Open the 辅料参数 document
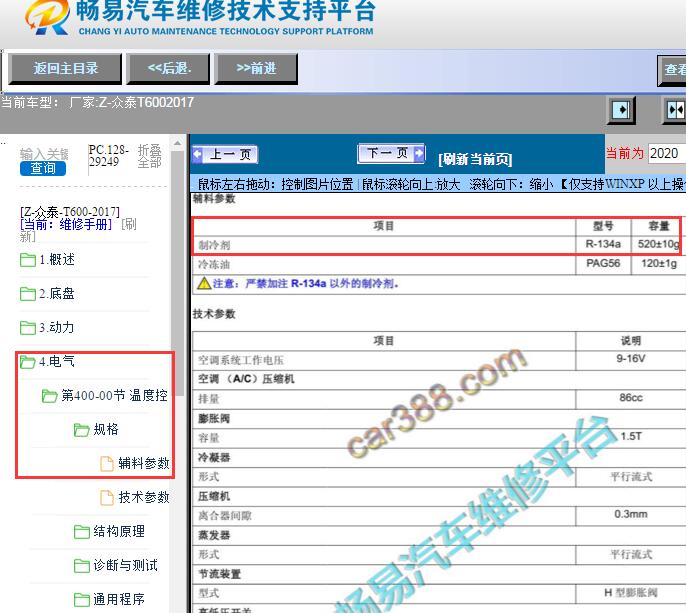Screen dimensions: 686x613 point(144,463)
